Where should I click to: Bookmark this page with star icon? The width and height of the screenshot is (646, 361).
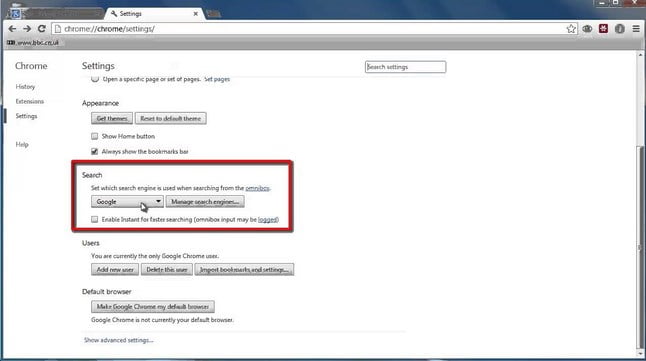(571, 29)
